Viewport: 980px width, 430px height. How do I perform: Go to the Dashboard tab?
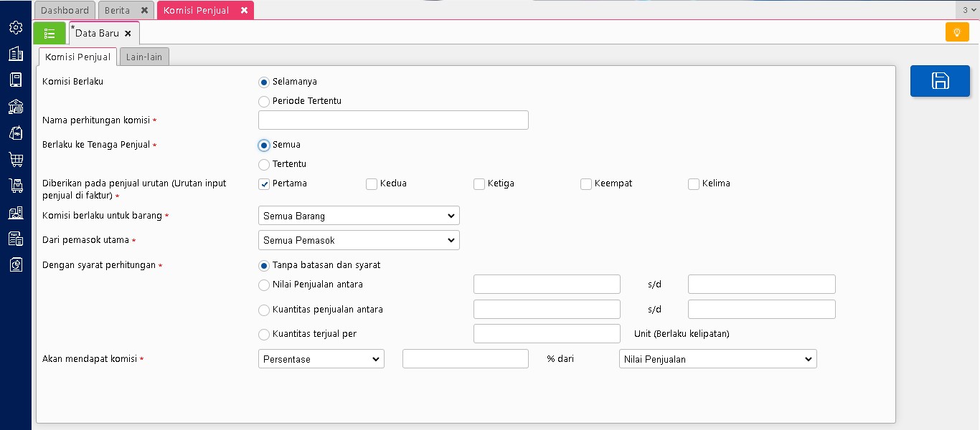point(65,10)
